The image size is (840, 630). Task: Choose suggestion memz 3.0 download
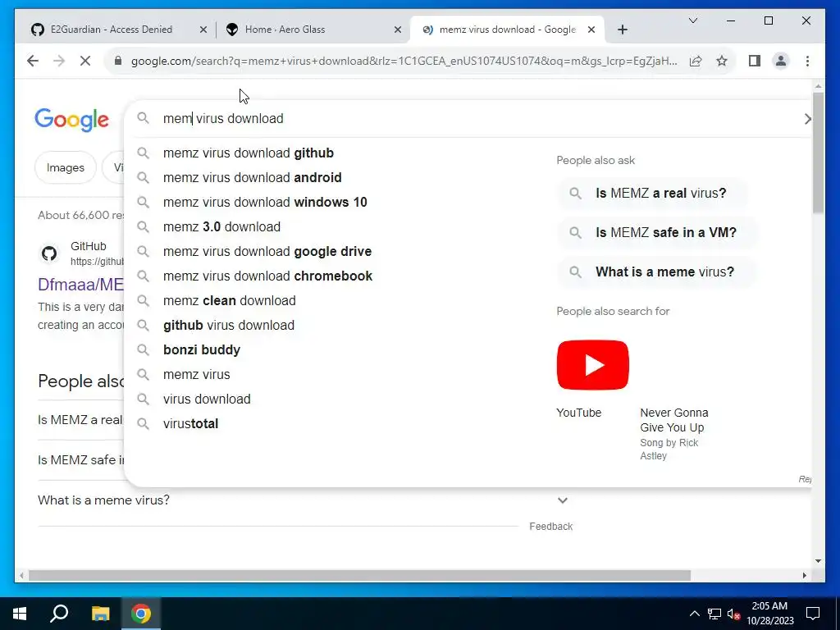pos(221,227)
